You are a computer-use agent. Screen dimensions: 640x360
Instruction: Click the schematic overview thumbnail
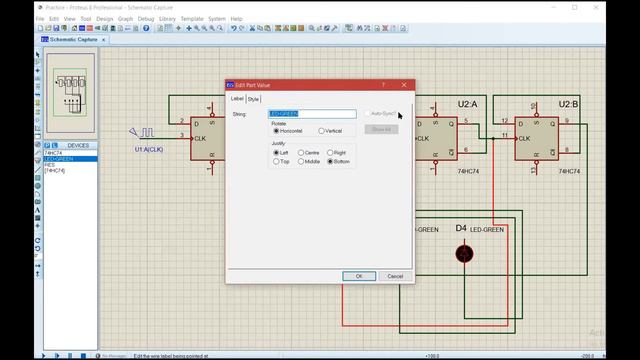(71, 93)
